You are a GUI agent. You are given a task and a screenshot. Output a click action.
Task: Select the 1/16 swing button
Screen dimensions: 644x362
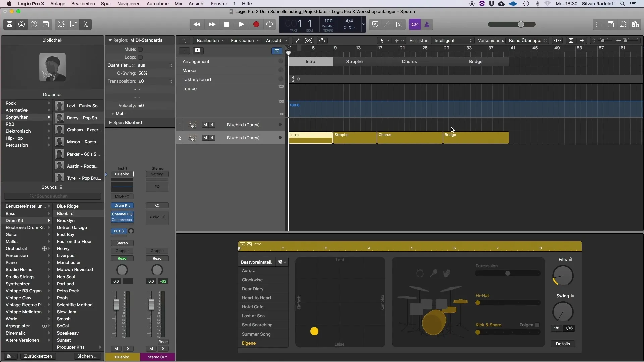pos(569,328)
